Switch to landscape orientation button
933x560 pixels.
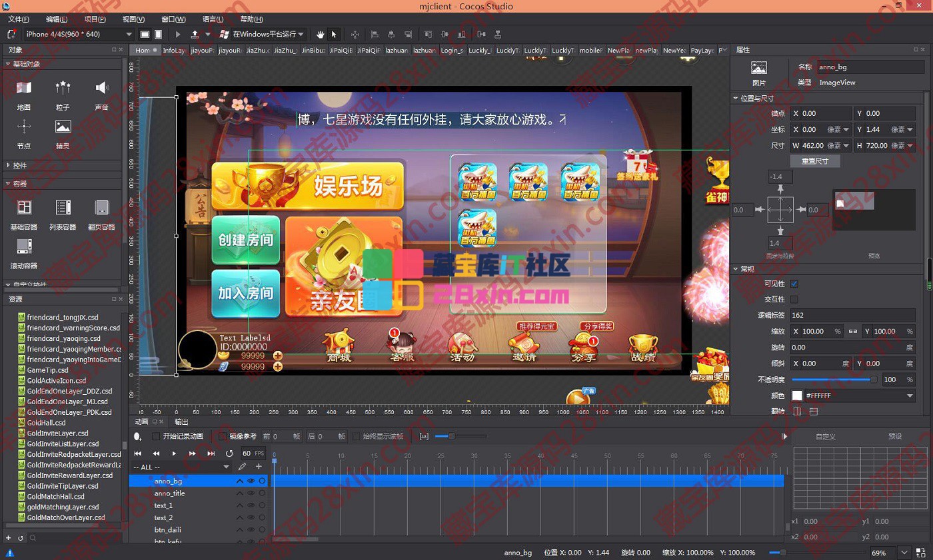(145, 34)
